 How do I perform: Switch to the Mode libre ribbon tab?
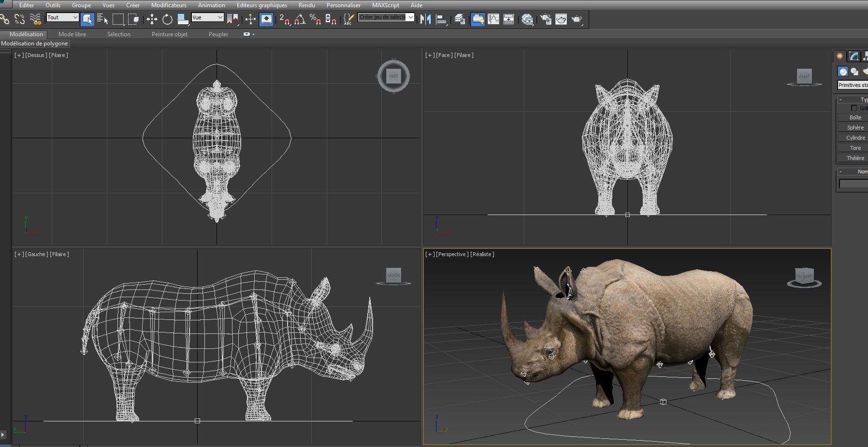(72, 34)
